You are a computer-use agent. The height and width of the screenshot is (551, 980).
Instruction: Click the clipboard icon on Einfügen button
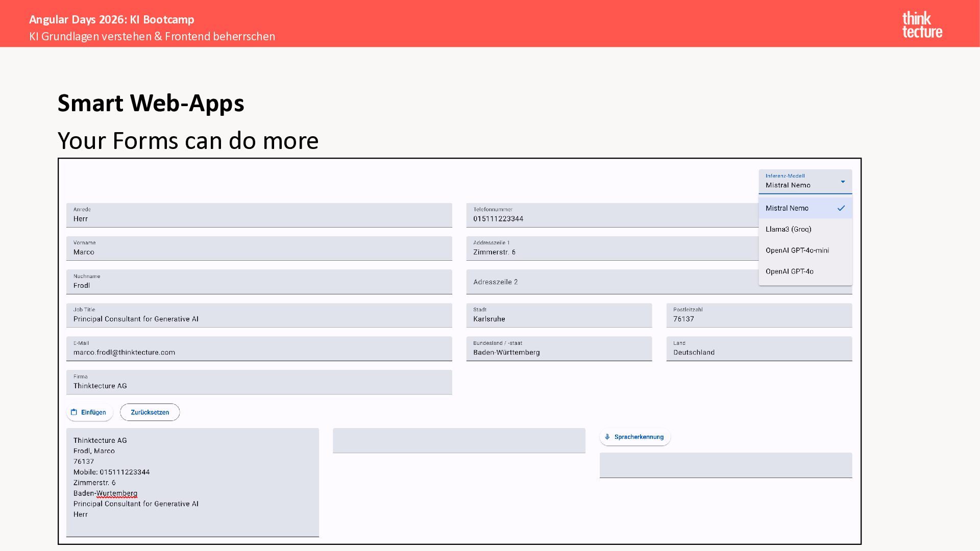[x=74, y=412]
